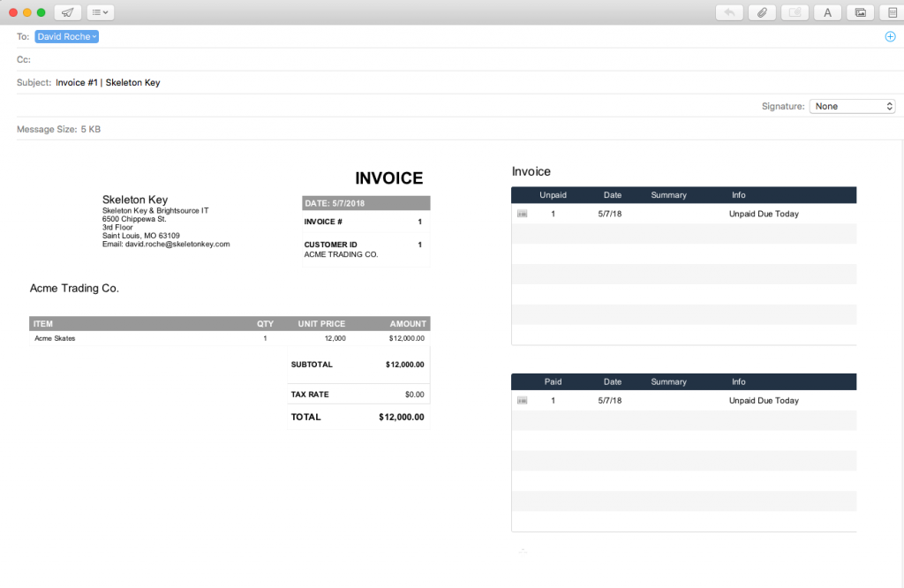
Task: Click the 'Saint Louis, MO 63109' address line
Action: pyautogui.click(x=141, y=236)
